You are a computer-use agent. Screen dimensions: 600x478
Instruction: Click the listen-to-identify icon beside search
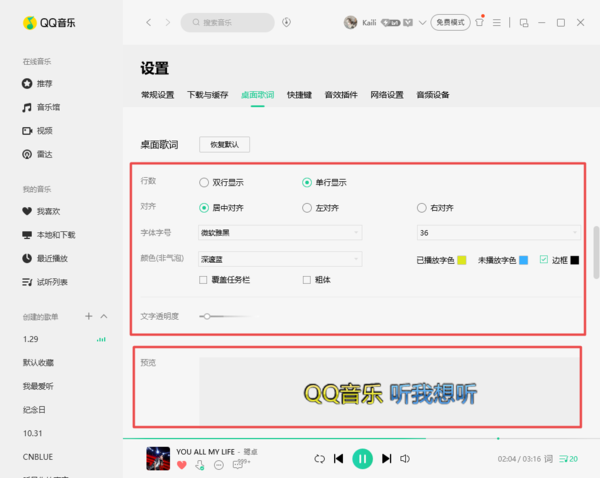[x=287, y=22]
